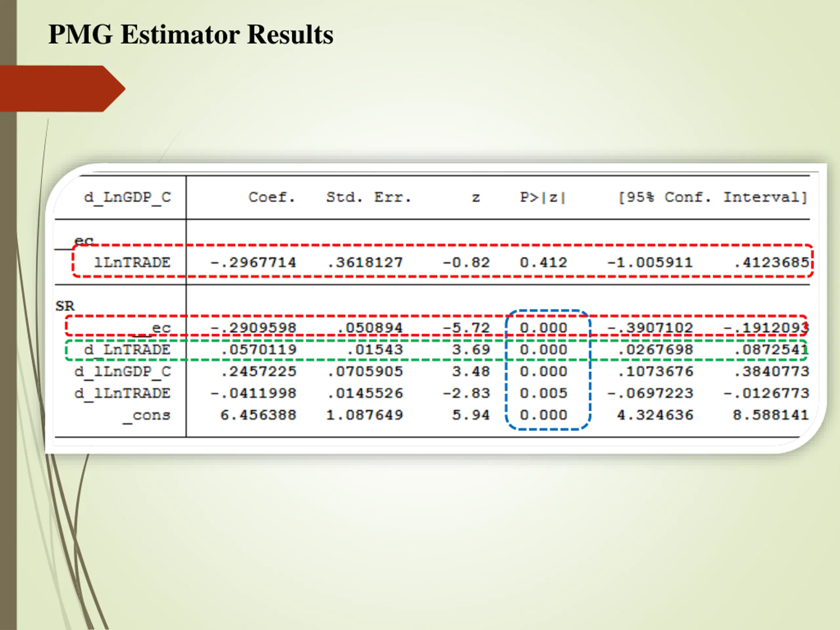
Task: Click the 'Std. Err.' column header
Action: (x=369, y=198)
